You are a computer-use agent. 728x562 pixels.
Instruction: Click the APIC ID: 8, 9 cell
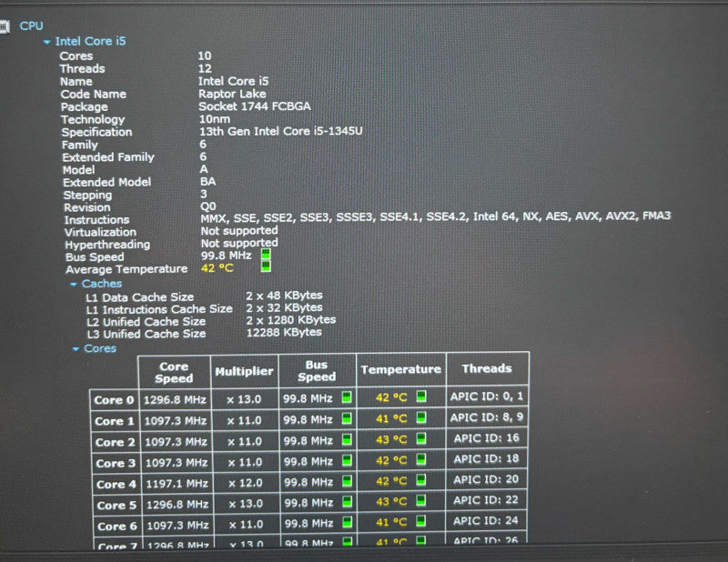[487, 417]
